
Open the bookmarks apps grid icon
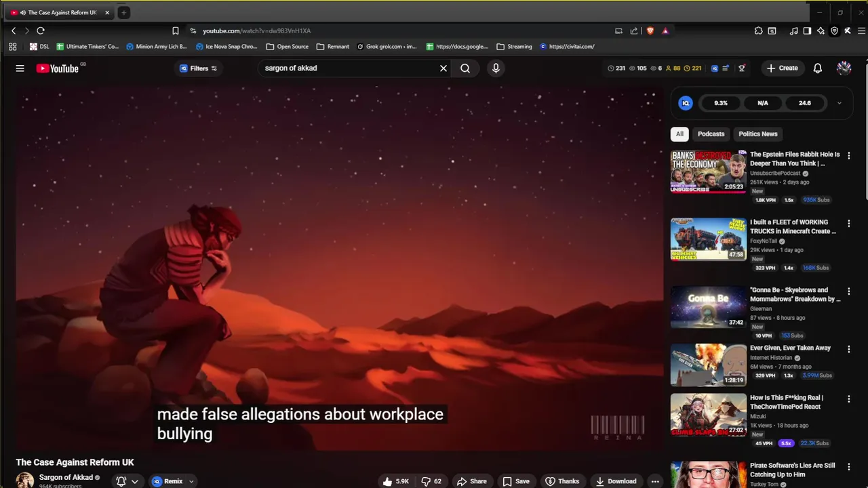[x=12, y=47]
